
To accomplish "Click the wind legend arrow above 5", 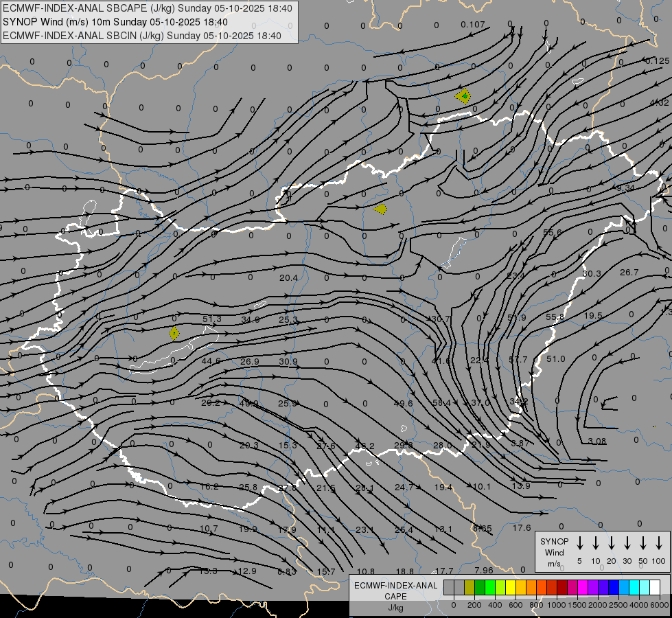I will tap(579, 542).
